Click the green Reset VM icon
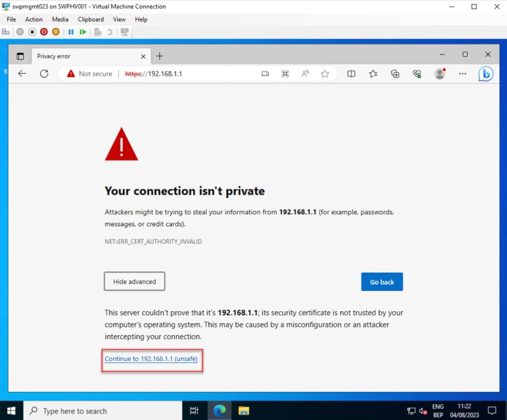Image resolution: width=507 pixels, height=420 pixels. pos(83,32)
